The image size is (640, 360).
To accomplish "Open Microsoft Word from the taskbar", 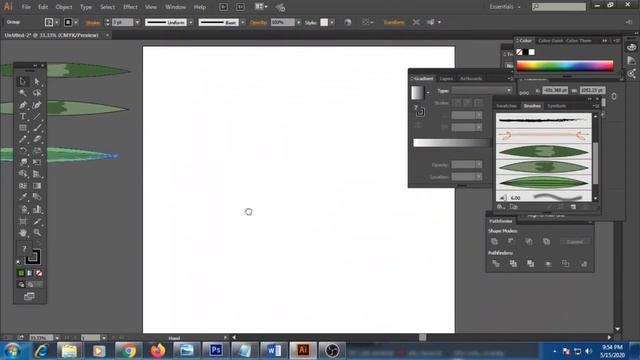I will (x=274, y=351).
